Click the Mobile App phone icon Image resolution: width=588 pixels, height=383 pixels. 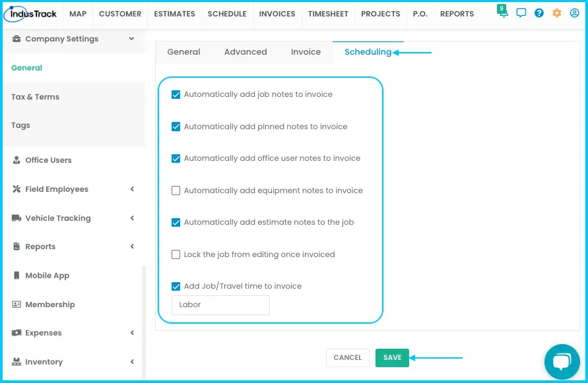point(16,276)
